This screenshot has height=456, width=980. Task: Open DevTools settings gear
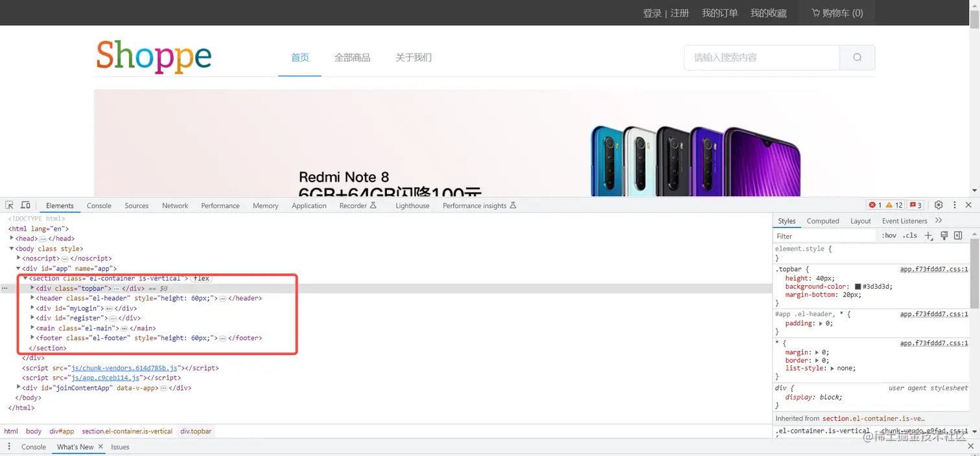coord(939,205)
